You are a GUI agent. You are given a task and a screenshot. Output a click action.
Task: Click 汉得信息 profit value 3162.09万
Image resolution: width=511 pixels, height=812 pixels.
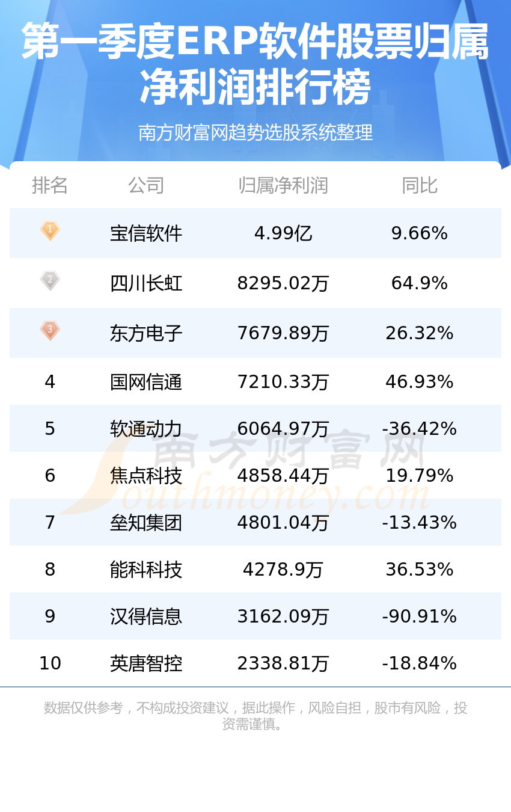pyautogui.click(x=283, y=617)
